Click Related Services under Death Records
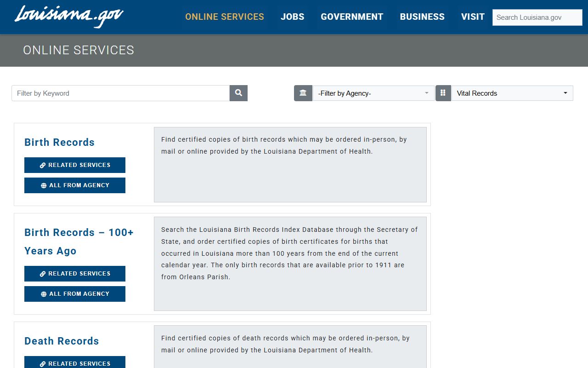 click(x=75, y=362)
